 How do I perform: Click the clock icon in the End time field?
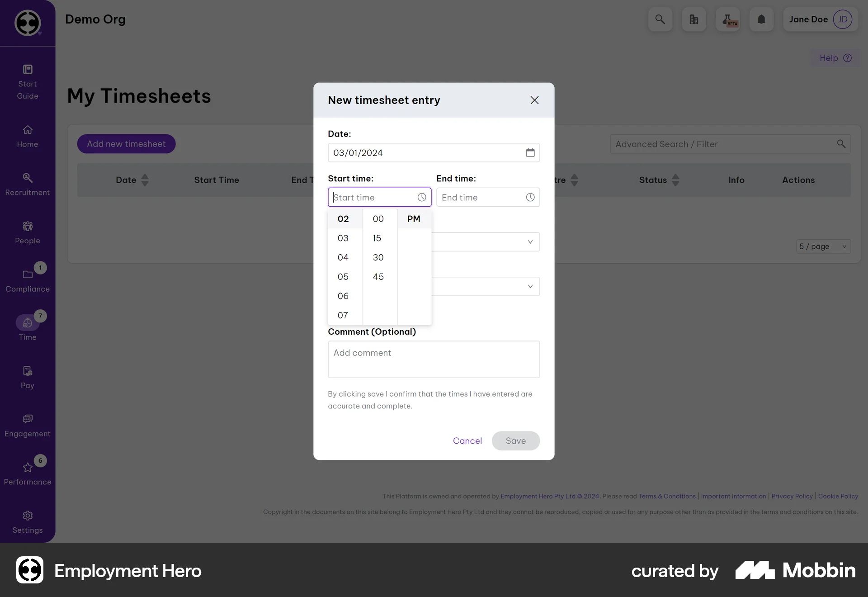[529, 197]
